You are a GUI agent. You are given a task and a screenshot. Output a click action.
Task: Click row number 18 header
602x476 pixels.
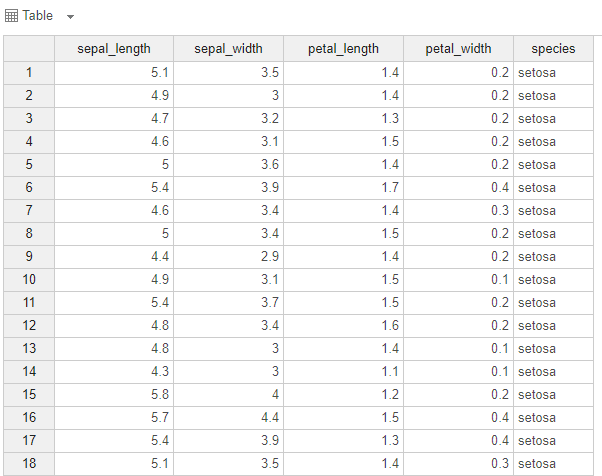[x=29, y=463]
